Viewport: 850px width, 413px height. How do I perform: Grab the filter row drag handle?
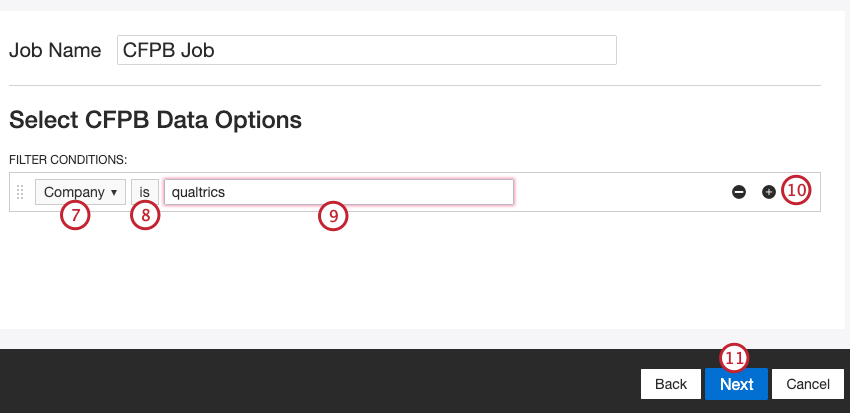[x=20, y=192]
